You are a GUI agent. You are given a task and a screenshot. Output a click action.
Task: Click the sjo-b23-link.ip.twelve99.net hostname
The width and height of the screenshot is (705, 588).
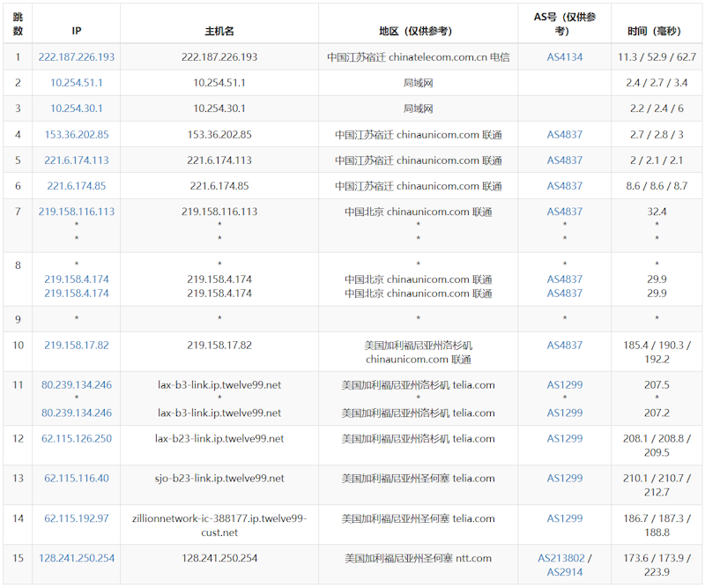pos(219,478)
